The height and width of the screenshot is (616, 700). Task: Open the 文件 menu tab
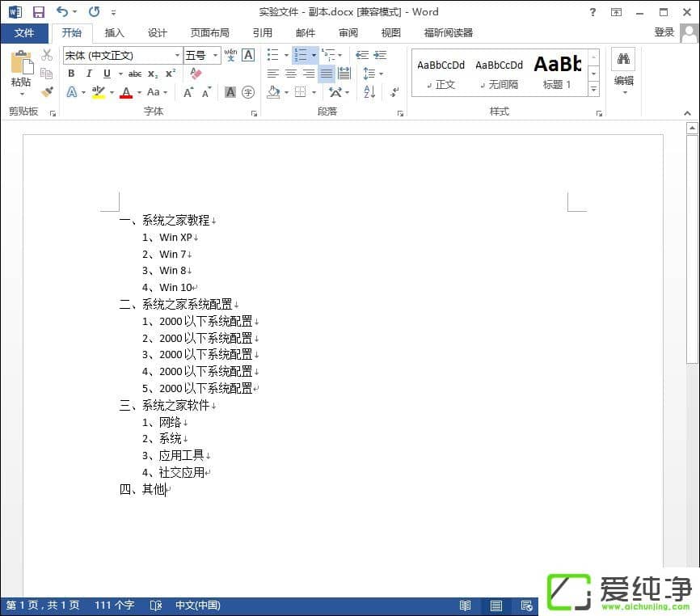coord(24,33)
